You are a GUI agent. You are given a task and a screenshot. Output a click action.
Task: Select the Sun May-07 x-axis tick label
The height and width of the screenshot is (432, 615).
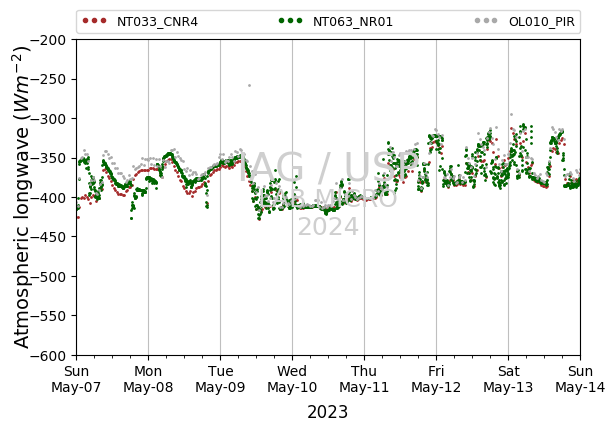coord(76,379)
